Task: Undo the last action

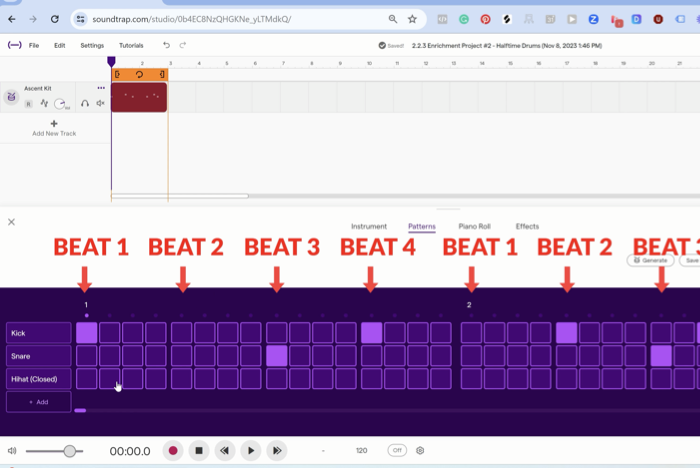Action: 166,45
